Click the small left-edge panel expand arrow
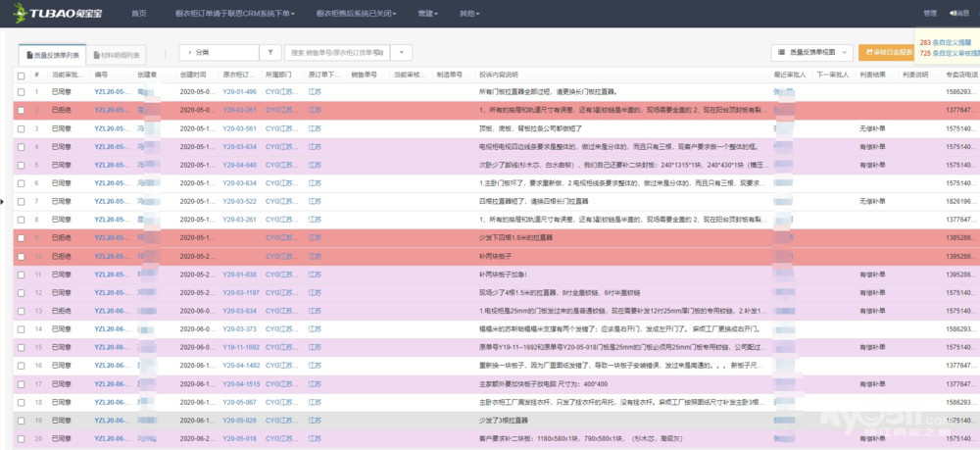The height and width of the screenshot is (450, 980). click(x=3, y=200)
